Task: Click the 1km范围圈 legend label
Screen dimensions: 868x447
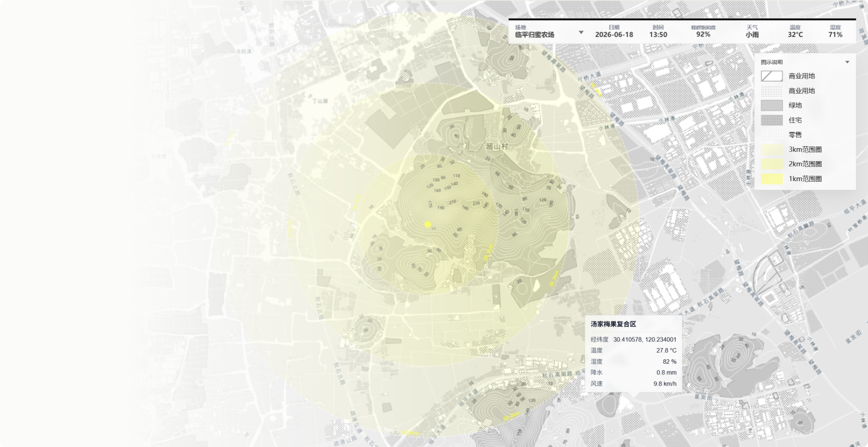Action: click(x=805, y=179)
